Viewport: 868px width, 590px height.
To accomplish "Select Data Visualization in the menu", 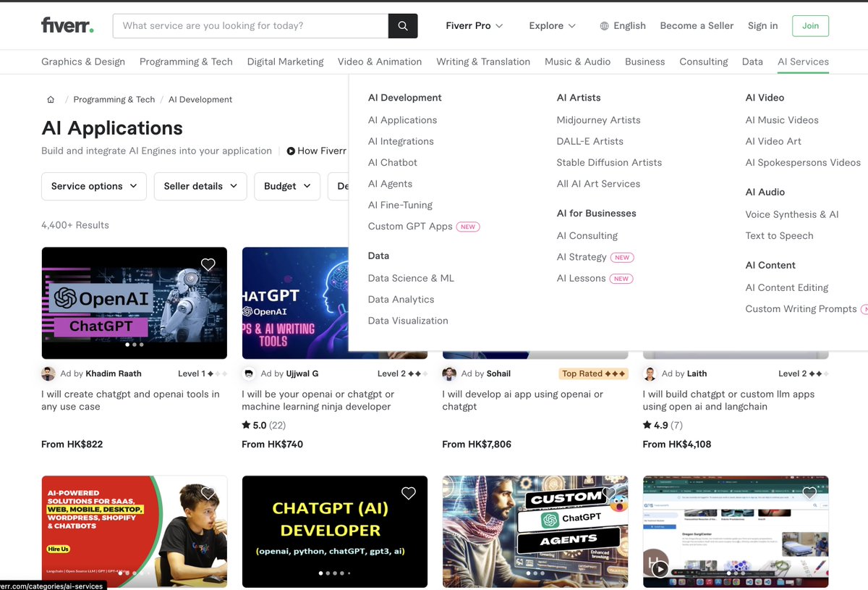I will [x=408, y=321].
